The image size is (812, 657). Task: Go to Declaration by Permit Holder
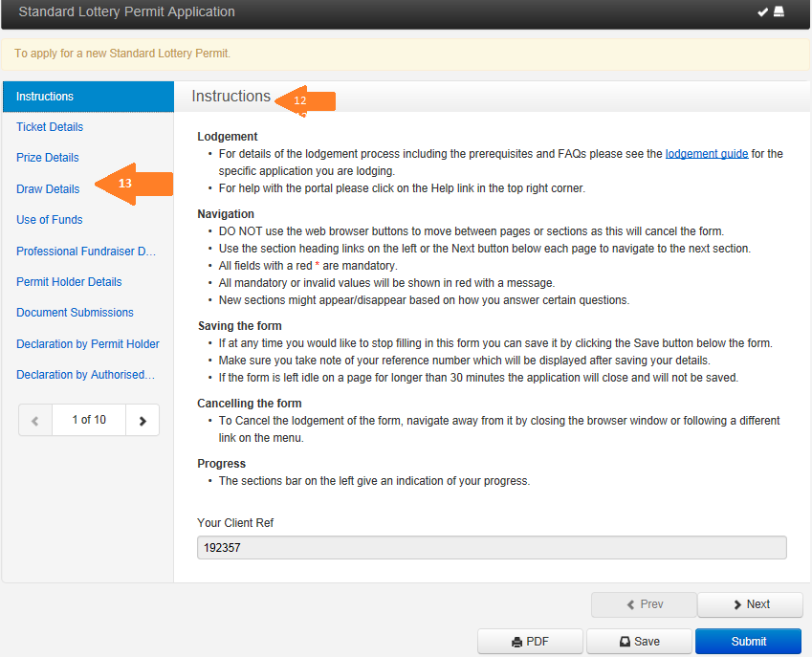(88, 343)
